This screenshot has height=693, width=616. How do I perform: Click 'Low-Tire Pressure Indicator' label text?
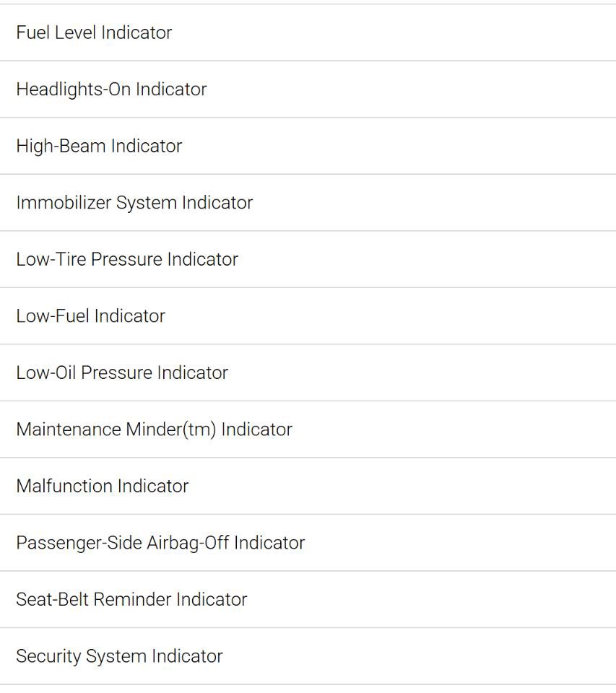[x=127, y=259]
